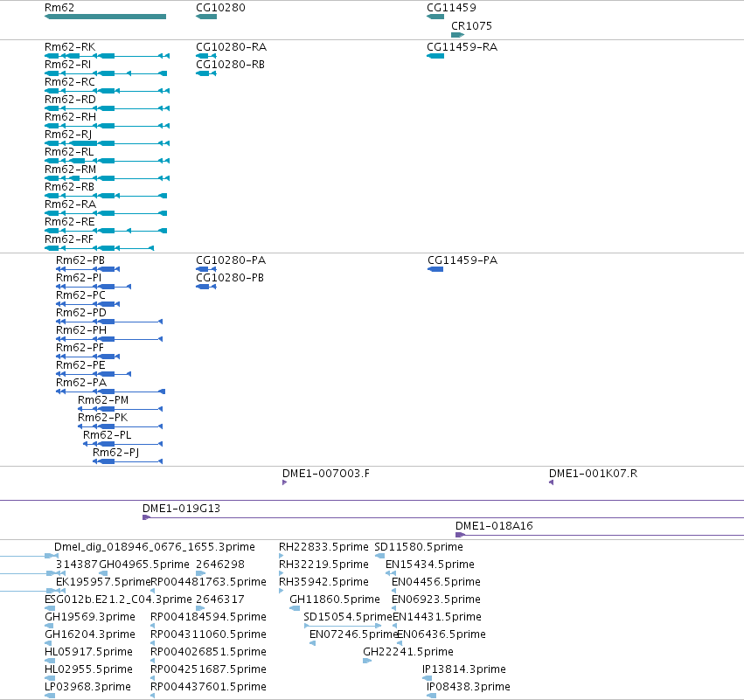Screen dimensions: 744x700
Task: Click protein label Rm62-PH
Action: point(81,330)
